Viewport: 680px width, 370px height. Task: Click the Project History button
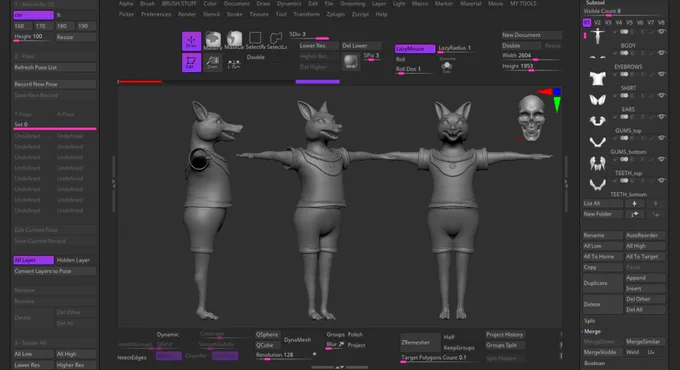[505, 334]
